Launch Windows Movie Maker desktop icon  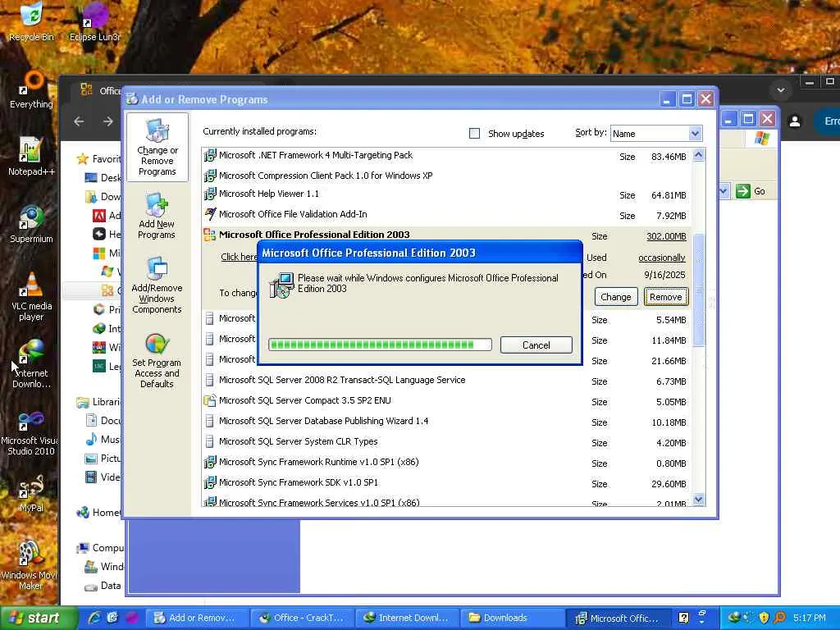[30, 565]
